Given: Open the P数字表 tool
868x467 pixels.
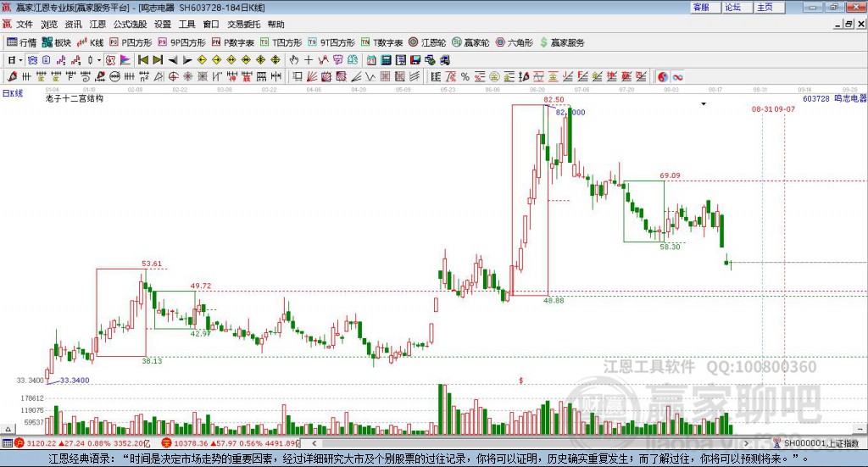Looking at the screenshot, I should click(232, 42).
